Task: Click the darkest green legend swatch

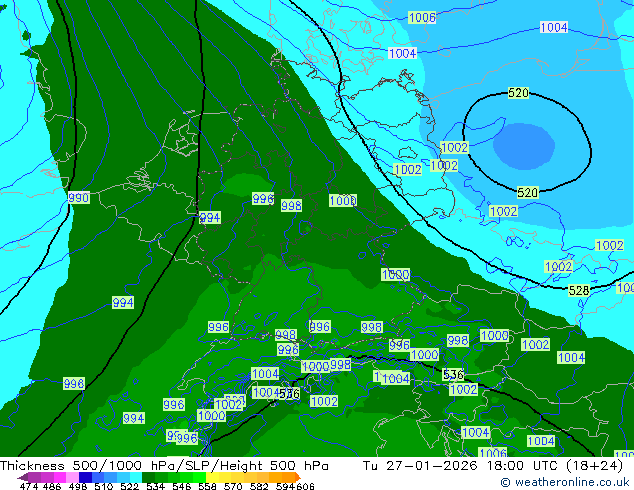Action: pos(148,477)
